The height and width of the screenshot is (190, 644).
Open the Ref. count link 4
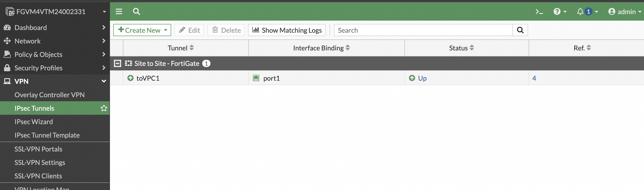534,78
